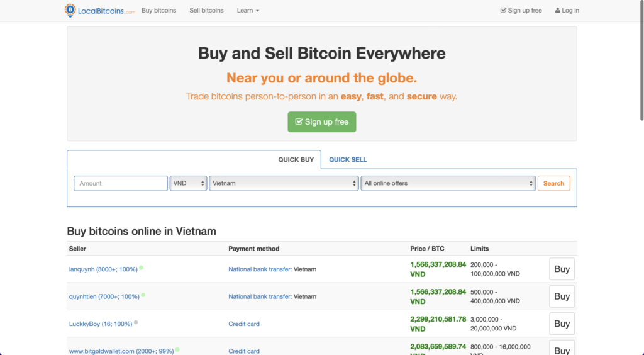The image size is (644, 355).
Task: Open the Buy bitcoins nav link
Action: (x=158, y=11)
